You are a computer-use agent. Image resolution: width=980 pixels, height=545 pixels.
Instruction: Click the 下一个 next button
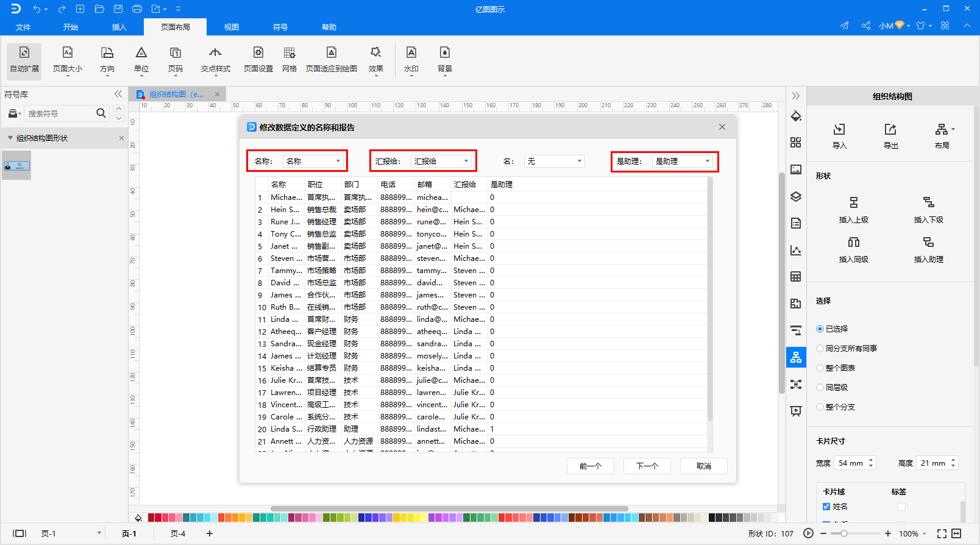(647, 466)
